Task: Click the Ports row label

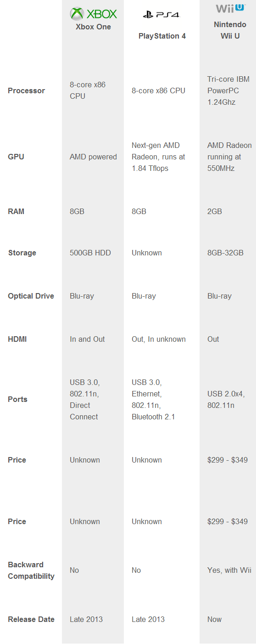Action: (x=17, y=399)
